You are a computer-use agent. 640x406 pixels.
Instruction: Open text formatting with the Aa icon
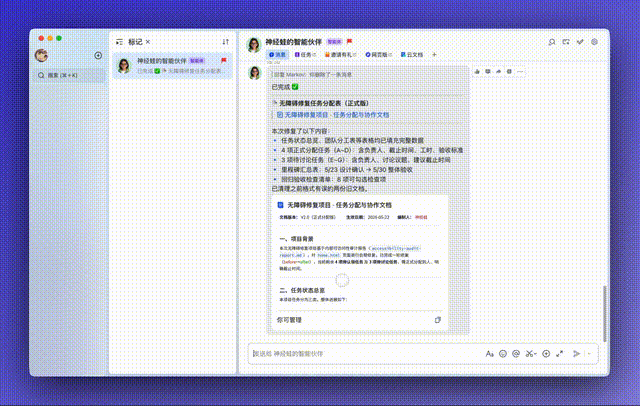[x=489, y=354]
